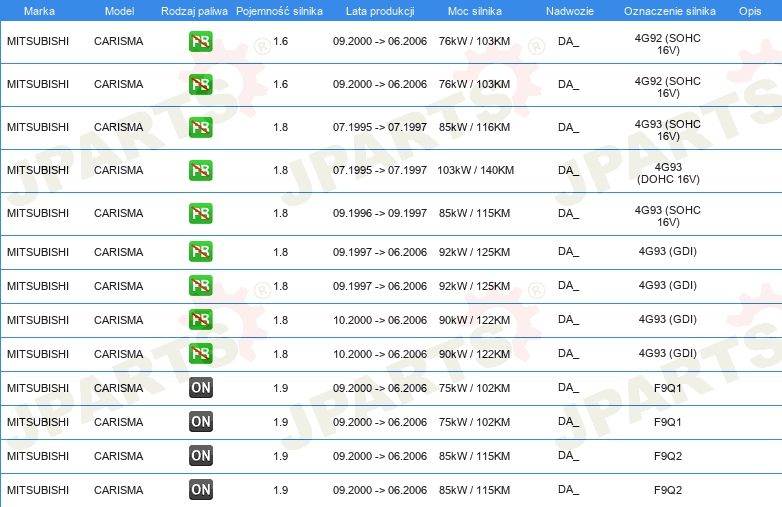This screenshot has width=782, height=507.
Task: Click the Nadwozie column header
Action: pyautogui.click(x=568, y=10)
